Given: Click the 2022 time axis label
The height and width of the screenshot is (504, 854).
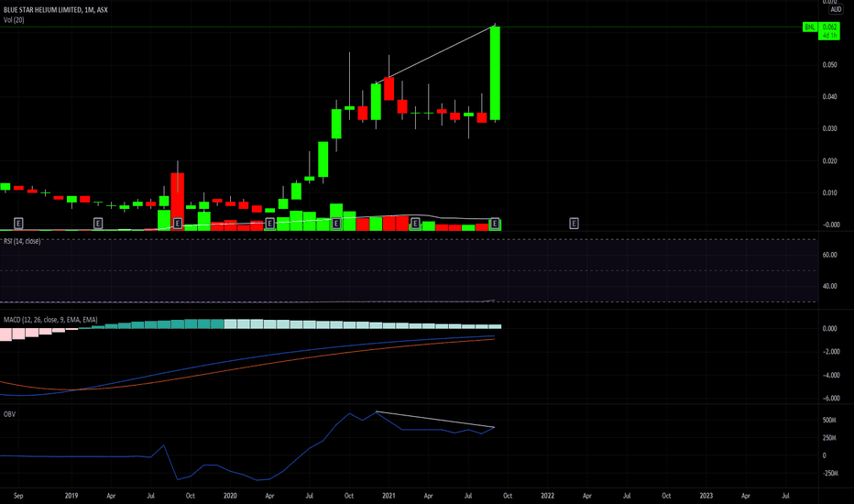Looking at the screenshot, I should coord(547,496).
